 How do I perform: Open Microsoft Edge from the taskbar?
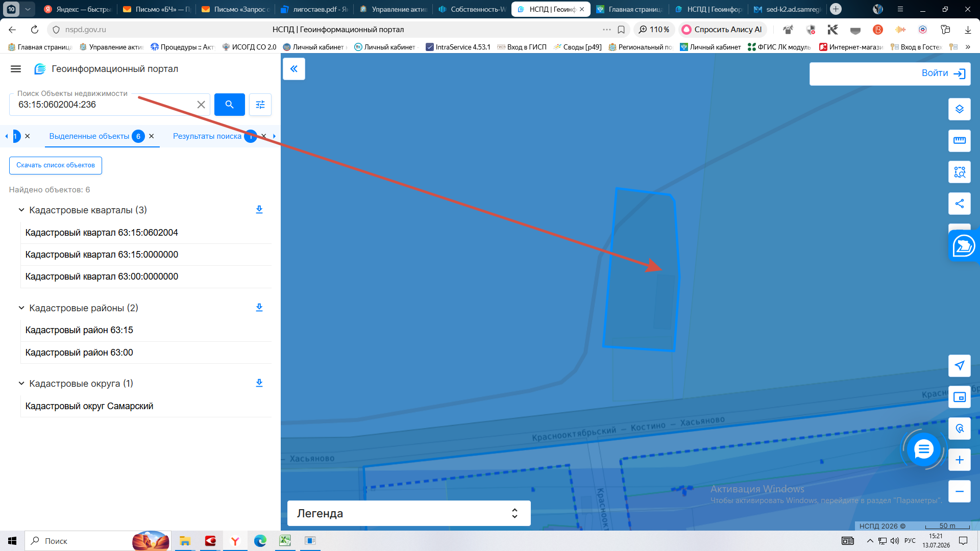260,541
